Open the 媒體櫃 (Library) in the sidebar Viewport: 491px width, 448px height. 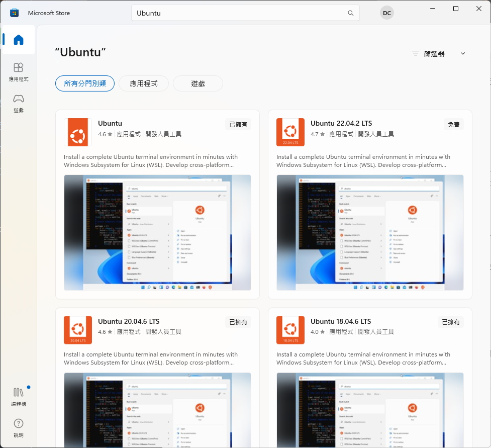click(x=19, y=397)
